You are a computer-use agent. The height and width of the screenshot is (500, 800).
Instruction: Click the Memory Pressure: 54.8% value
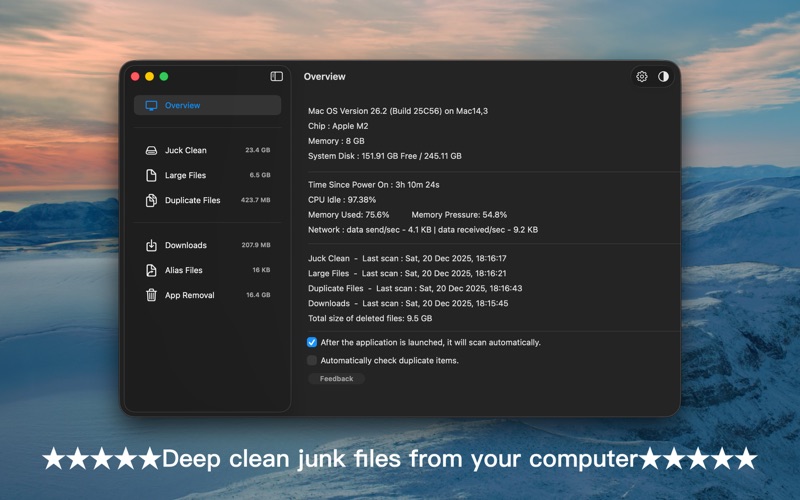pos(459,215)
